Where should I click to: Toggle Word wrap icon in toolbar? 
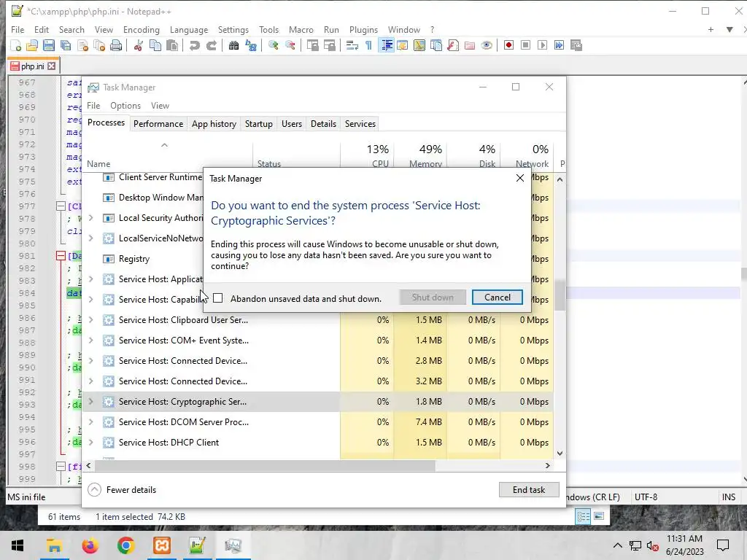352,45
